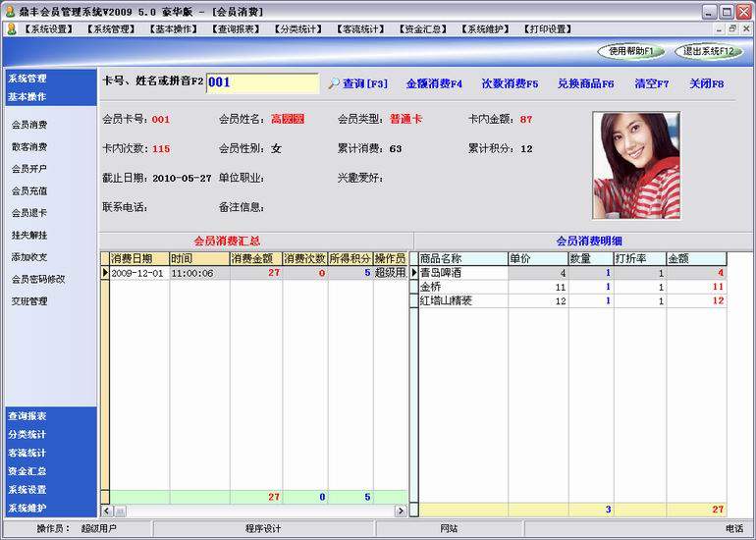756x540 pixels.
Task: Open the 【系统设置】 menu
Action: pos(48,28)
